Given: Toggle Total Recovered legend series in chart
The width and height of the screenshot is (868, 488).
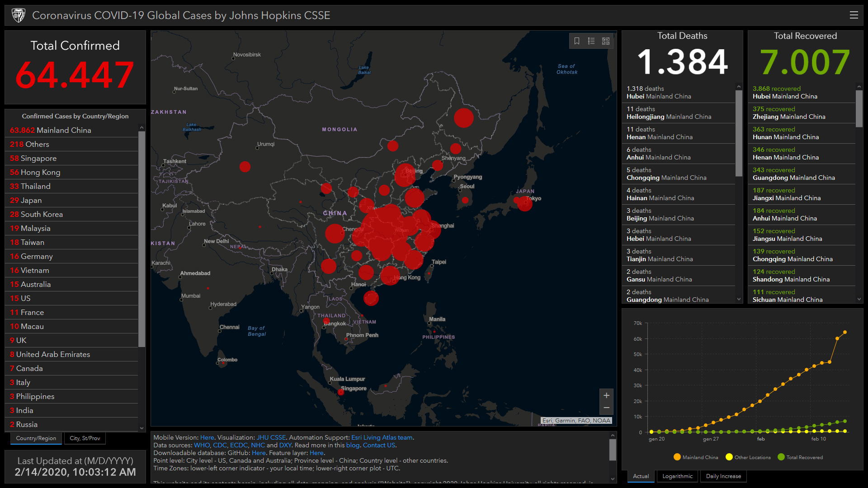Looking at the screenshot, I should (x=800, y=457).
